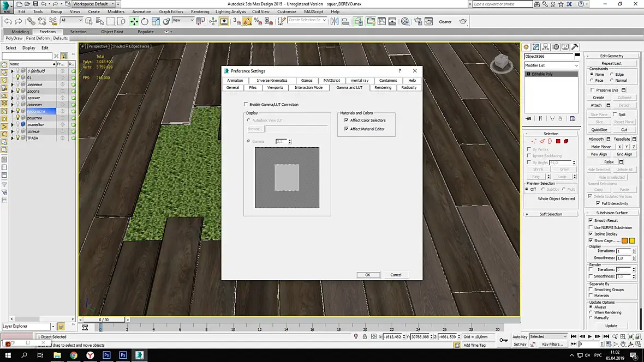Toggle Affect Material Editor checkbox
Image resolution: width=644 pixels, height=362 pixels.
[x=346, y=129]
